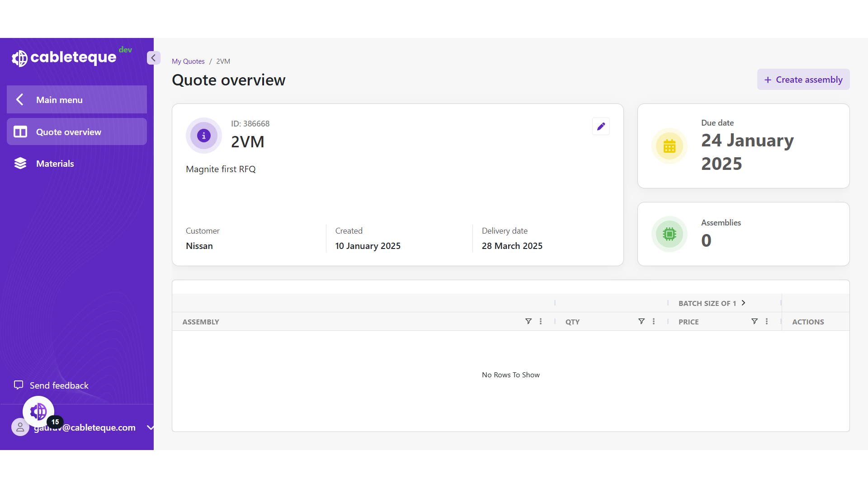
Task: Open the Price column three-dot menu
Action: point(767,321)
